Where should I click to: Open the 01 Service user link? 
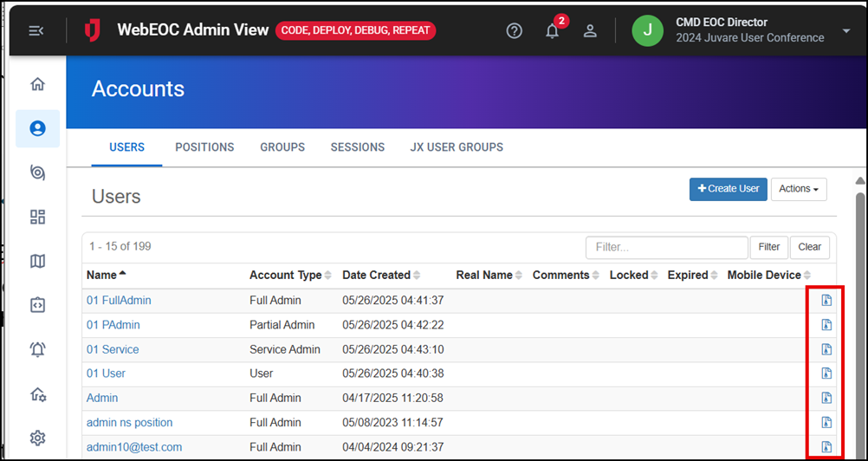[x=113, y=349]
